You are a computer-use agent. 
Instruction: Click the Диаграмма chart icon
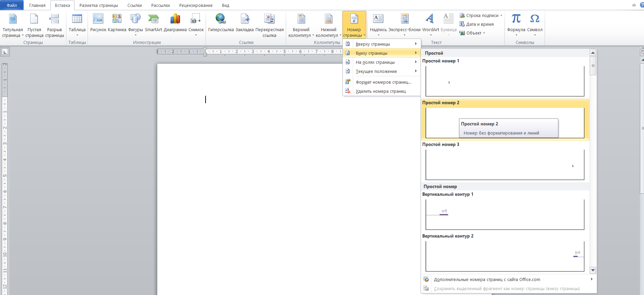pyautogui.click(x=175, y=20)
